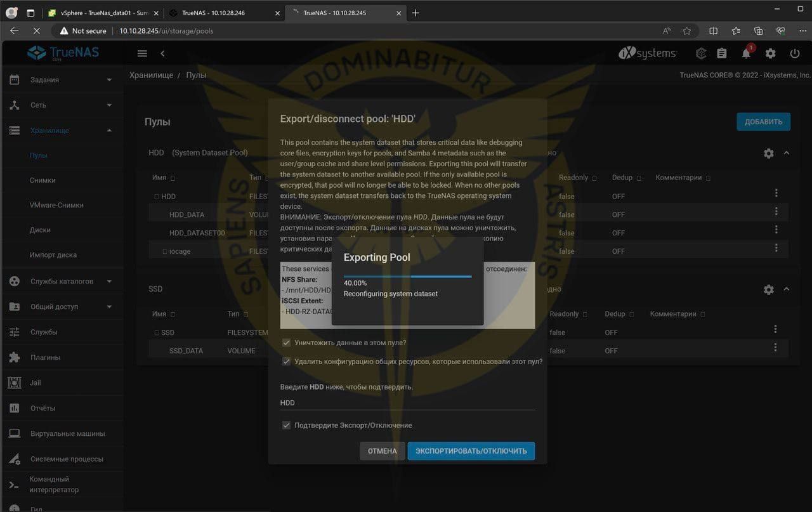Screen dimensions: 812x512
Task: Click the power icon in top bar
Action: (795, 54)
